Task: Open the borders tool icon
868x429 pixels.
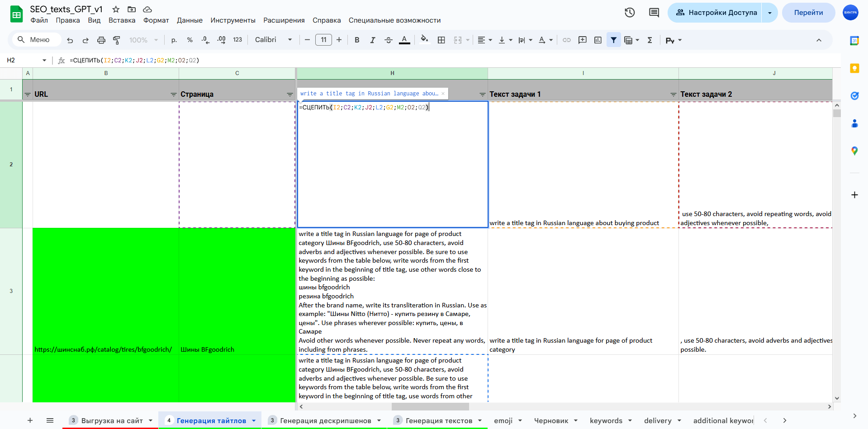Action: click(x=441, y=40)
